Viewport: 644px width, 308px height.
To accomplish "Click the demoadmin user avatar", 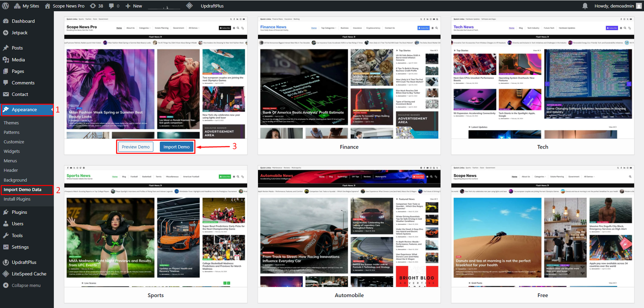I will [639, 6].
